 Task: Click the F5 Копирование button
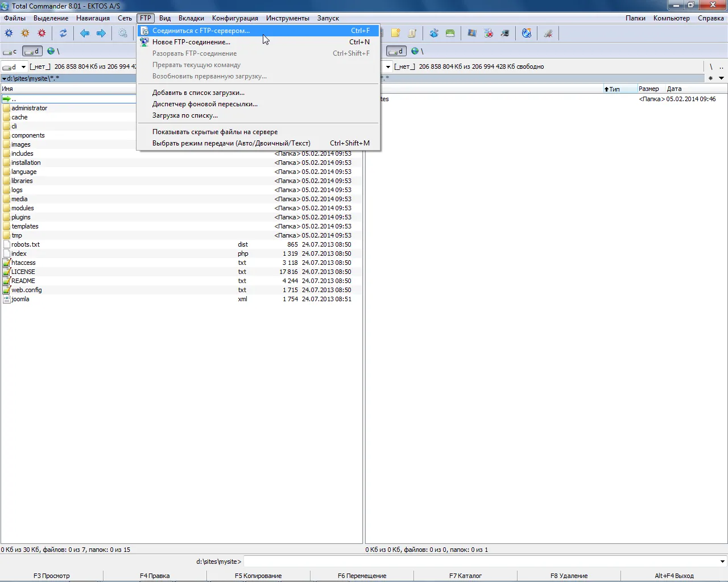pyautogui.click(x=258, y=576)
